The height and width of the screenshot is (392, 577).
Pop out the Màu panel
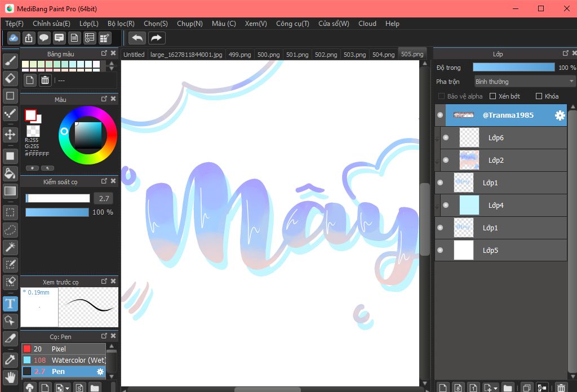pos(104,99)
